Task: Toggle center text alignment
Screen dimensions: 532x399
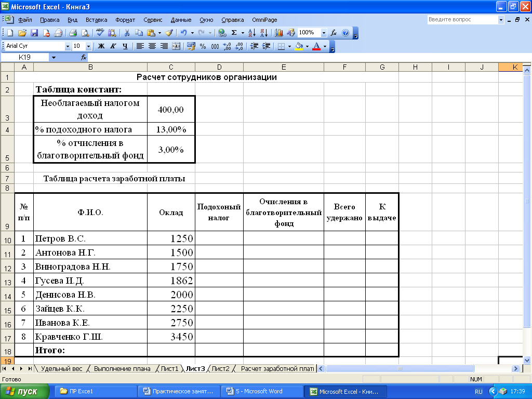Action: click(x=152, y=46)
